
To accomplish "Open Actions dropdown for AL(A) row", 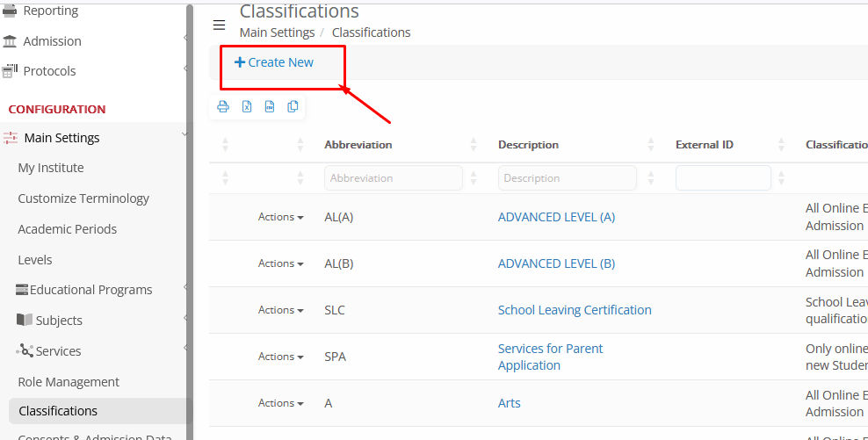I will click(280, 217).
